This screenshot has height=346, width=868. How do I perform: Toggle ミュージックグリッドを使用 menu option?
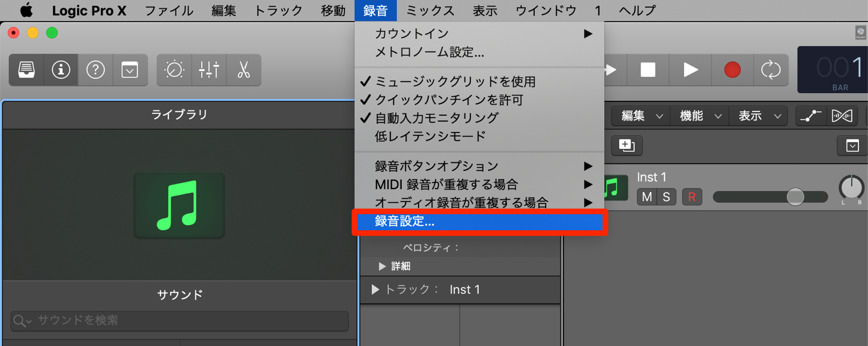click(x=479, y=82)
